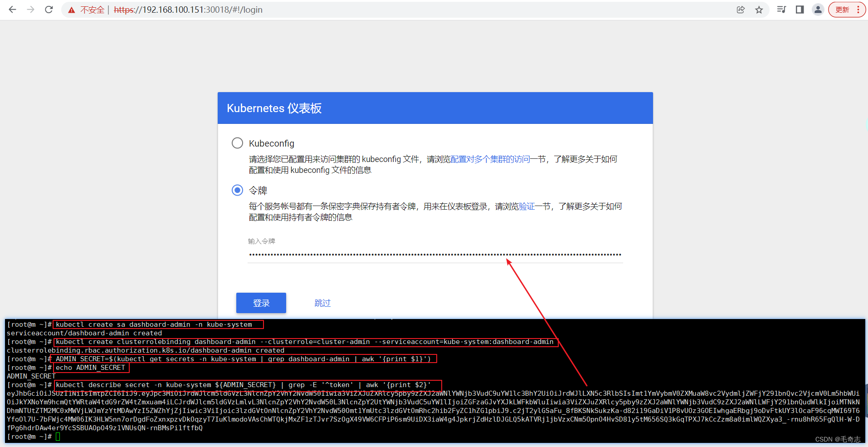The width and height of the screenshot is (868, 447).
Task: Bookmark this page with star icon
Action: 759,10
